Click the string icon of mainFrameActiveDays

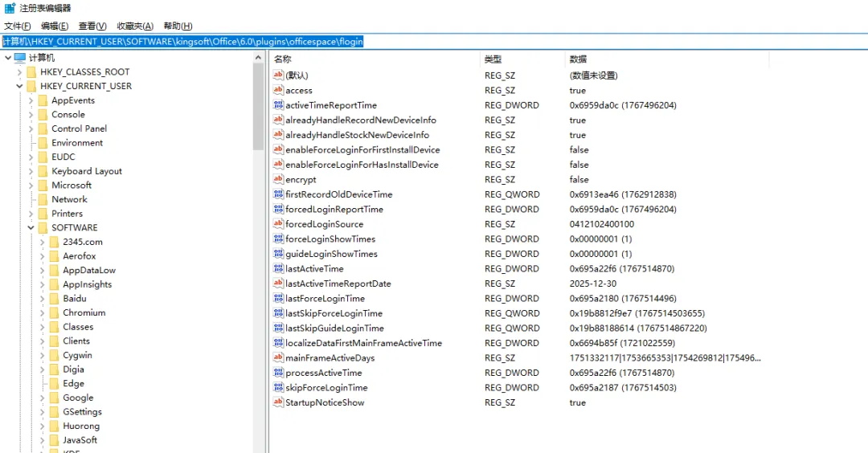[278, 357]
